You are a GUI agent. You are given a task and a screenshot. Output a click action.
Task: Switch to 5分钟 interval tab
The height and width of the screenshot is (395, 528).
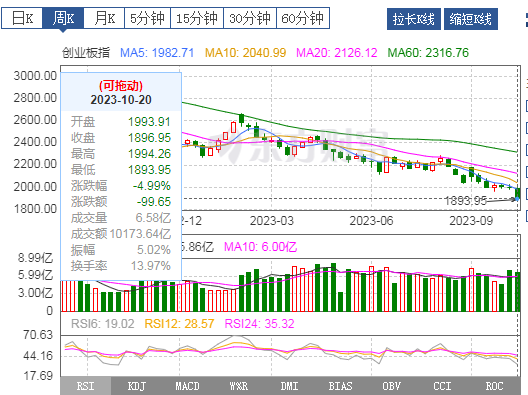147,18
